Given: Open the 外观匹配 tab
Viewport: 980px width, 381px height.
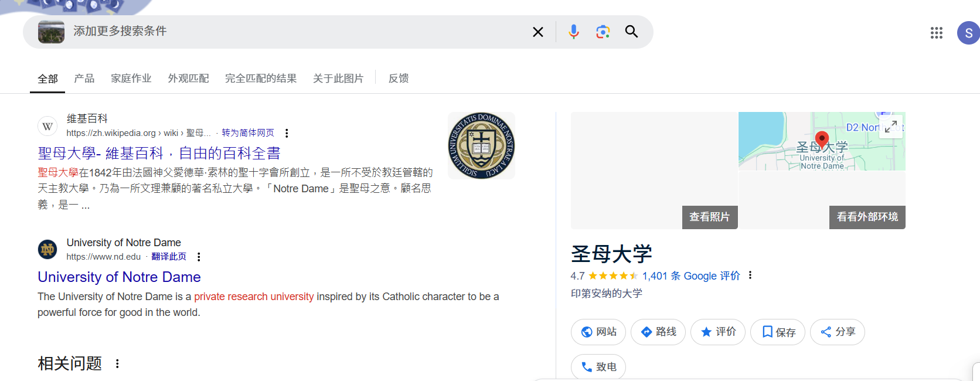Looking at the screenshot, I should point(188,79).
